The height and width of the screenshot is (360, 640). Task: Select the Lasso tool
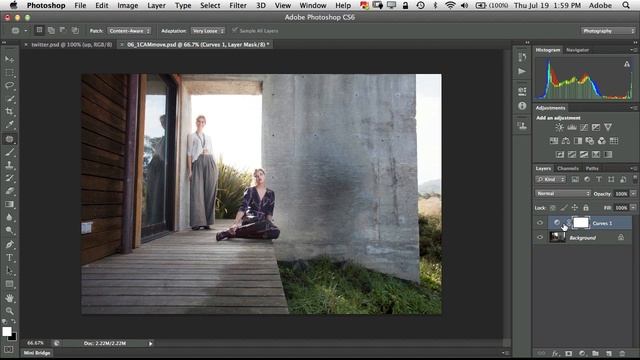[x=9, y=85]
